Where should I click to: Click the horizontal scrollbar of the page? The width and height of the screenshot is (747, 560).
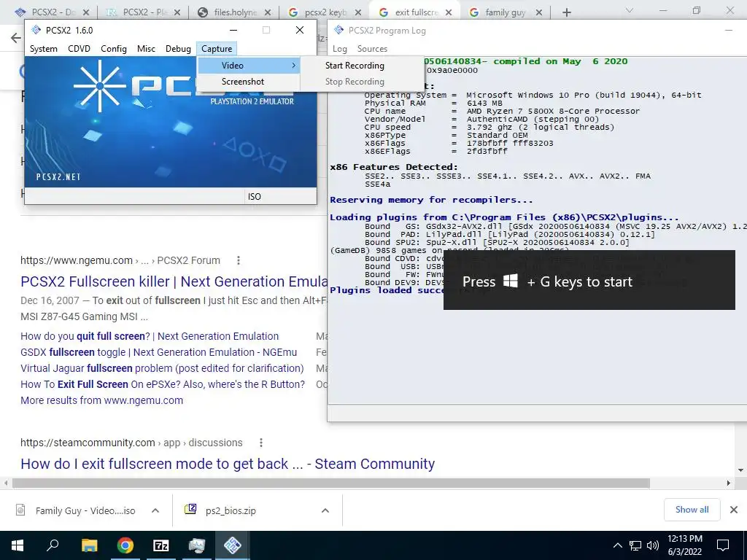(331, 483)
